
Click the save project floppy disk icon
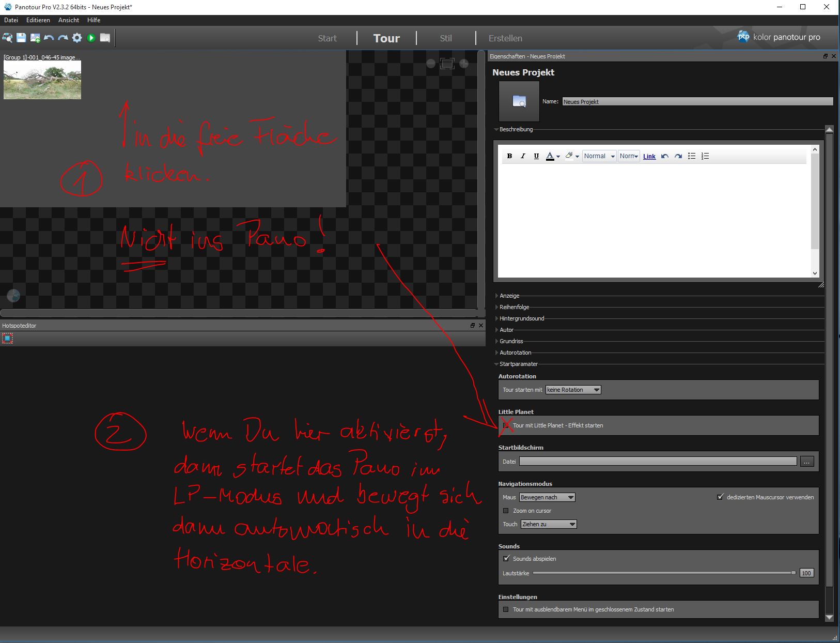tap(21, 38)
